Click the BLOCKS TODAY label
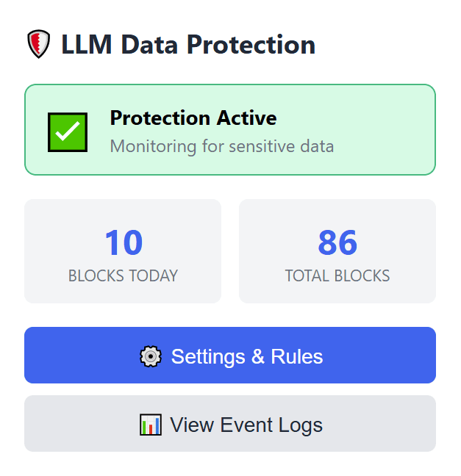The width and height of the screenshot is (461, 476). click(123, 276)
